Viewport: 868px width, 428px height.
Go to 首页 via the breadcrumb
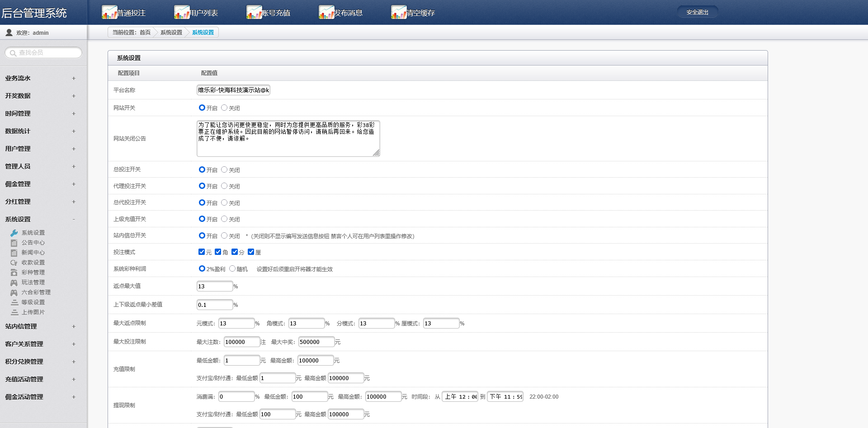coord(145,33)
